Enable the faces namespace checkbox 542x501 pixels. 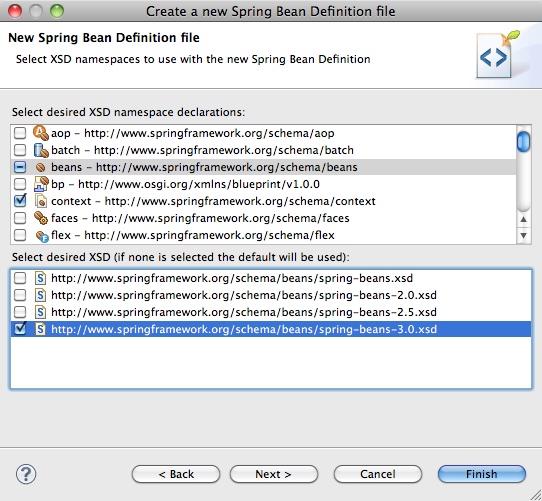(x=20, y=218)
